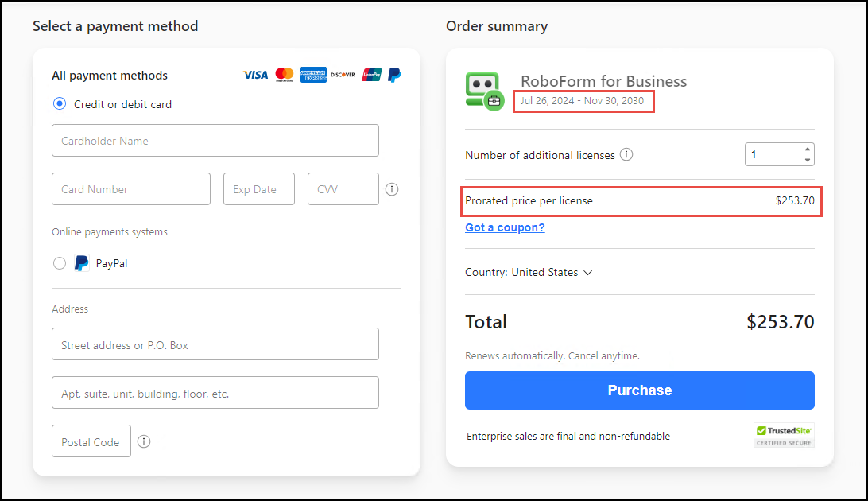The image size is (868, 501).
Task: Select the Credit or debit card option
Action: [x=59, y=104]
